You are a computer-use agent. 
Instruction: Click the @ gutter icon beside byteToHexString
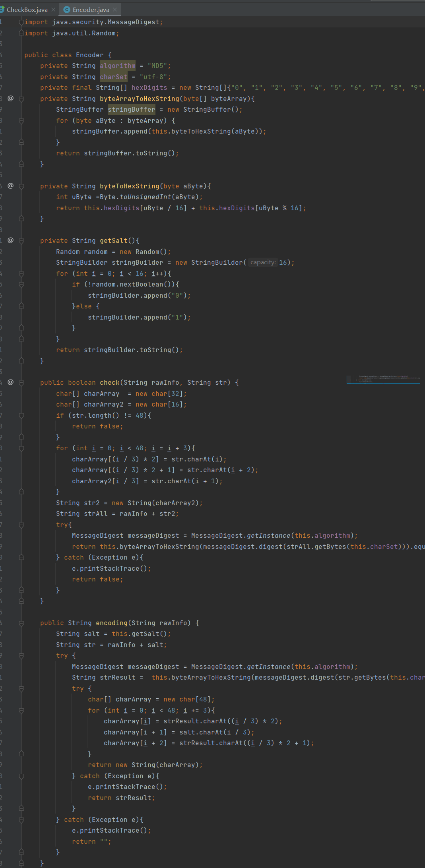[11, 186]
